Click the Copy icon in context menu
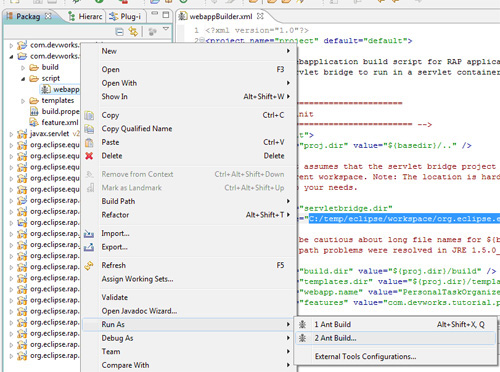 tap(89, 115)
